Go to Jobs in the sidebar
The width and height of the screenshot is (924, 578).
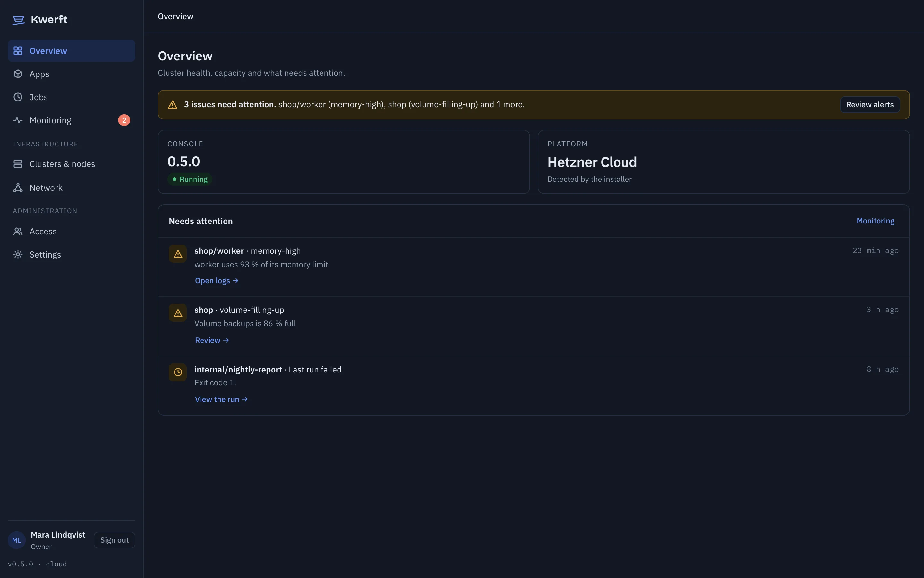(x=72, y=97)
